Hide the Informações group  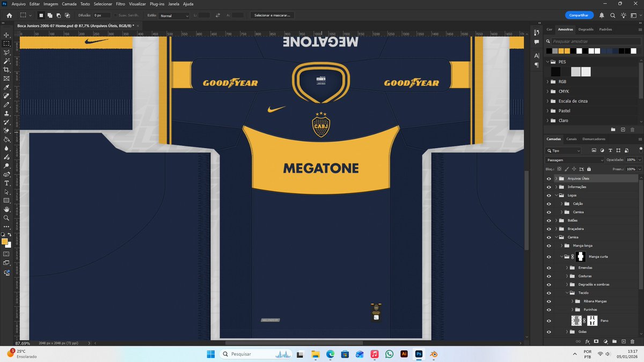(x=548, y=187)
